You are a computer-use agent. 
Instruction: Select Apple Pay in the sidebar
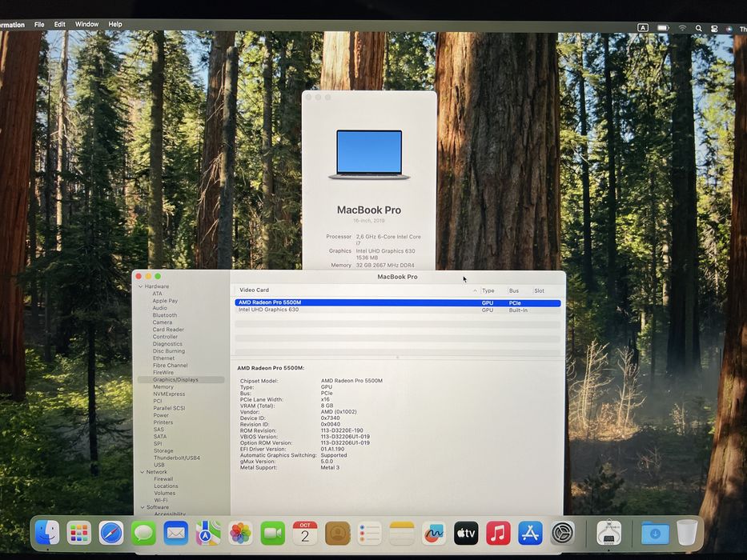click(165, 301)
